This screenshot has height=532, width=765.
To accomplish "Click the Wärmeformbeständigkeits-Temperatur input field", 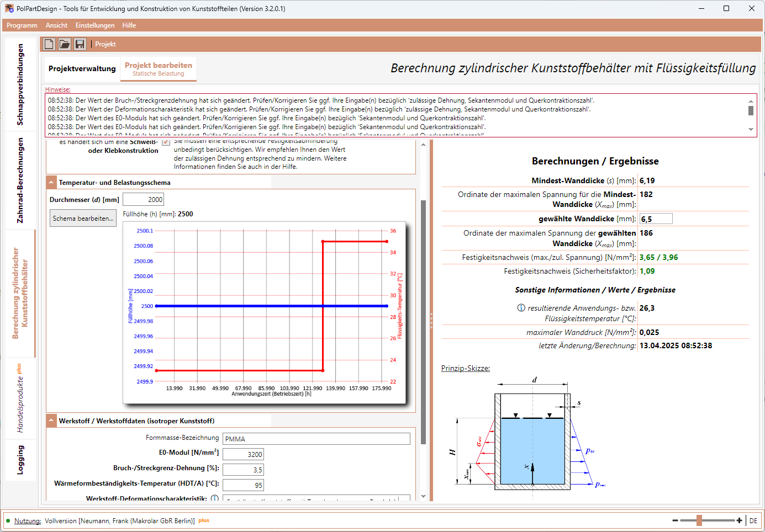I will click(x=243, y=485).
